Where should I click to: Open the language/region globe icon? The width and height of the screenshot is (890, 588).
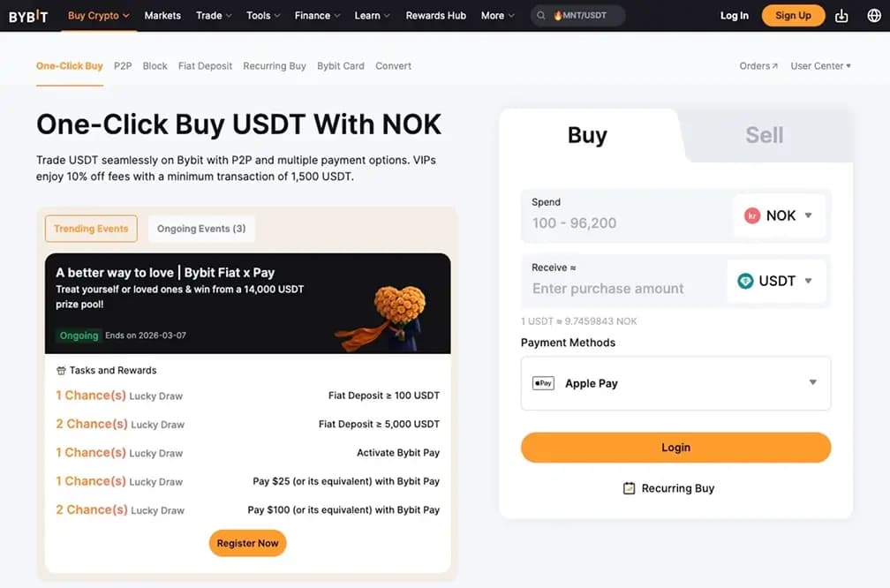(x=874, y=15)
